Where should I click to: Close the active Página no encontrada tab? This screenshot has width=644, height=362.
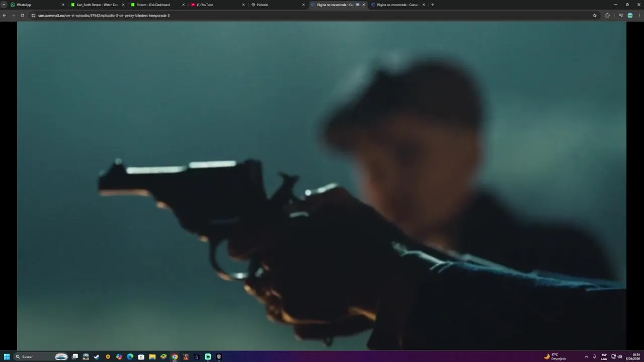click(364, 5)
